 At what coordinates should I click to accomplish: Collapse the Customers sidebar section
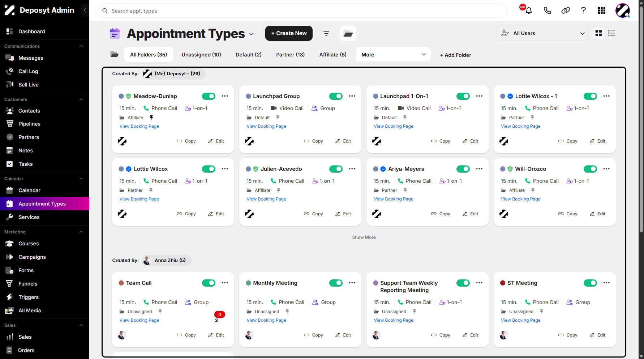coord(81,100)
